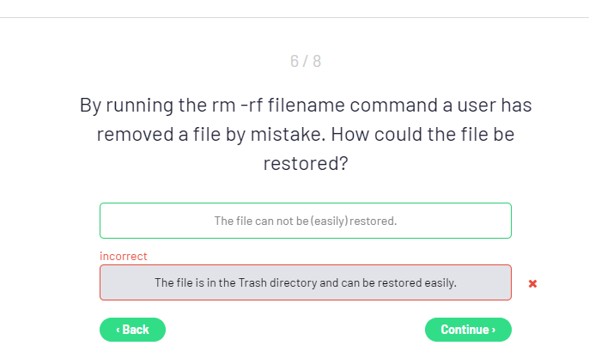The height and width of the screenshot is (364, 589).
Task: Return to question 5 via Back
Action: point(132,330)
